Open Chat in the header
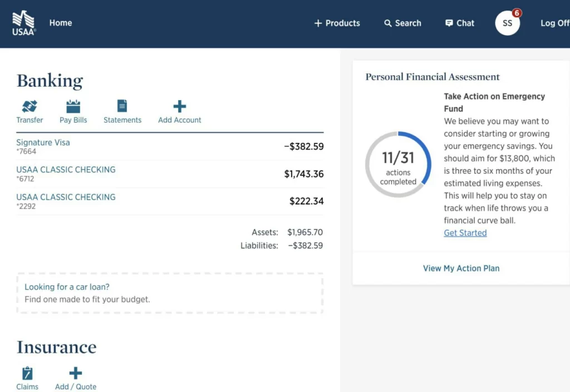This screenshot has height=392, width=570. [x=460, y=23]
